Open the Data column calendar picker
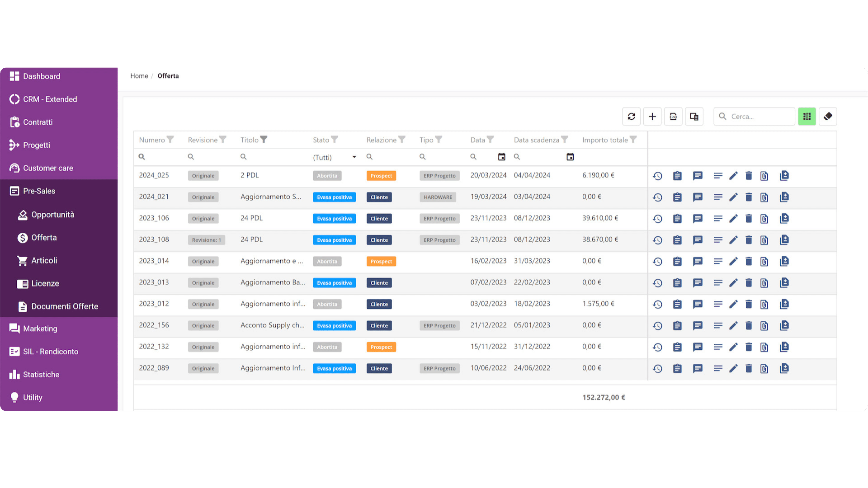 501,157
